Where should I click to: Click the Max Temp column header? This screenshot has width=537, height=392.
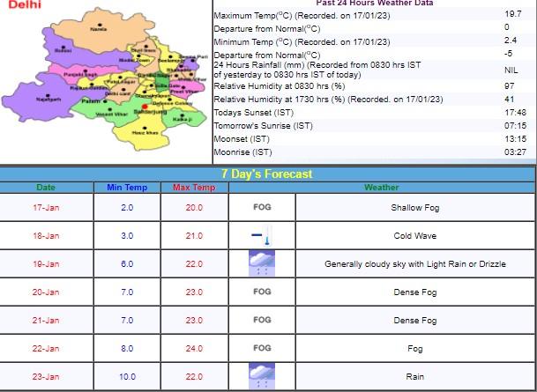194,188
